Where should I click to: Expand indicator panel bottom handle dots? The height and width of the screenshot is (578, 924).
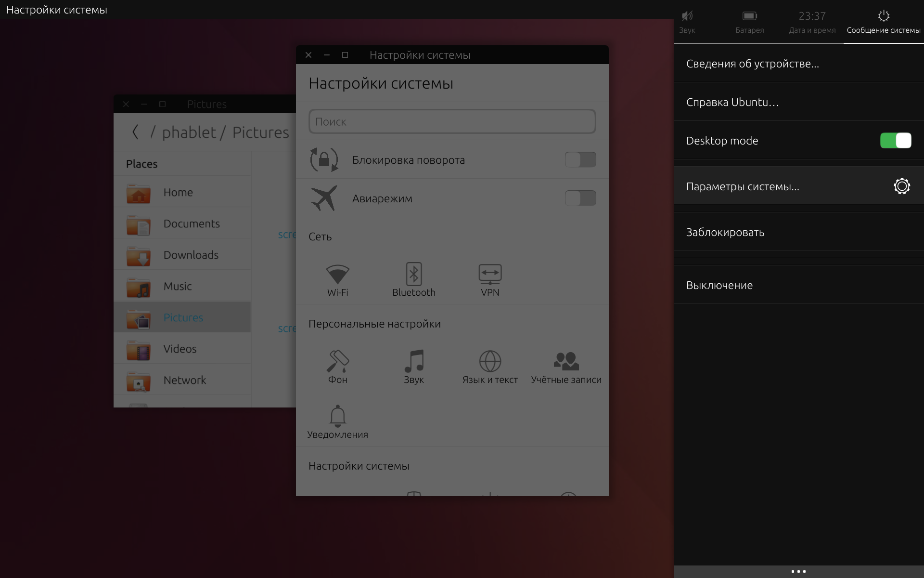click(x=798, y=571)
